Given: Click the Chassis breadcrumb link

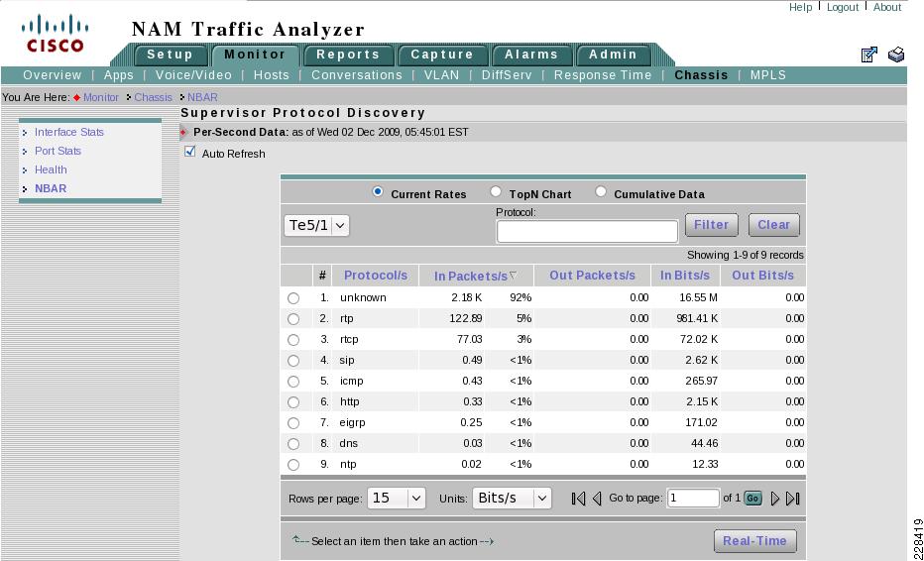Looking at the screenshot, I should click(154, 97).
